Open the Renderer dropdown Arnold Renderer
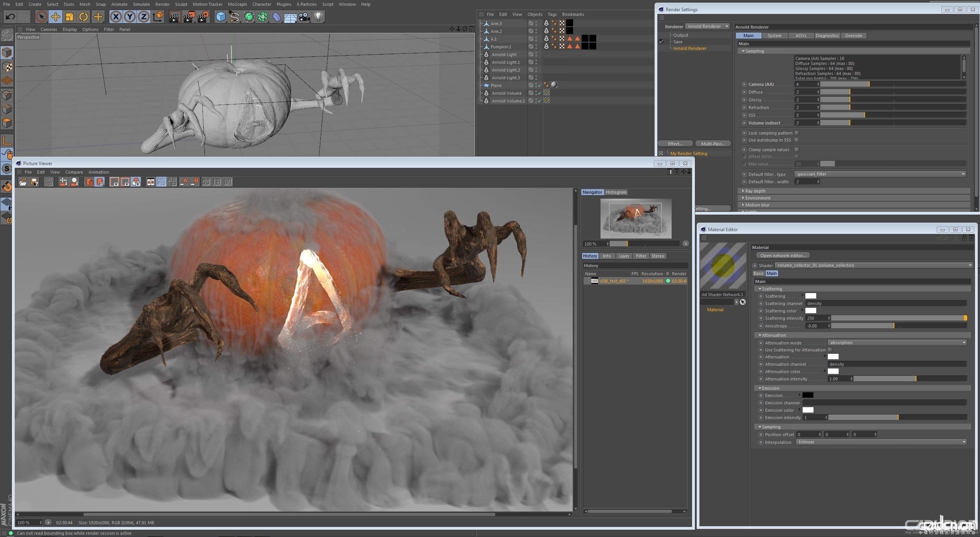Image resolution: width=980 pixels, height=537 pixels. (x=708, y=26)
